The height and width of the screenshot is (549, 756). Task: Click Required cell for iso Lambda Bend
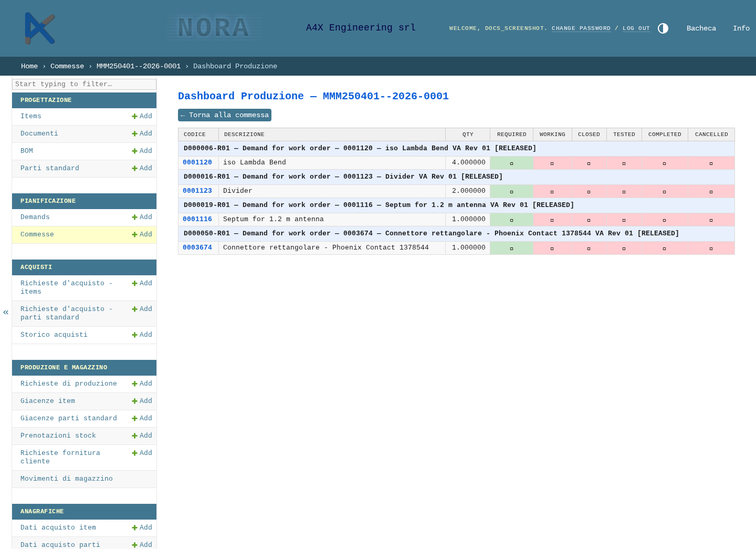tap(511, 163)
